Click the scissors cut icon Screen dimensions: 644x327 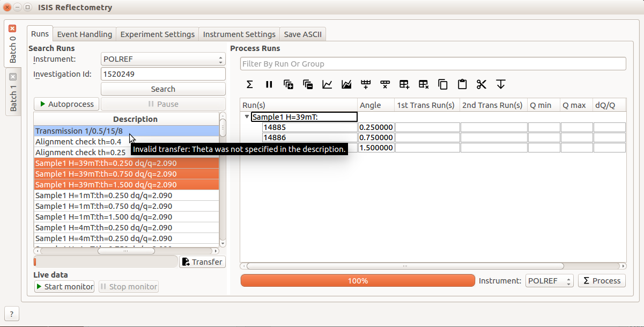tap(481, 84)
